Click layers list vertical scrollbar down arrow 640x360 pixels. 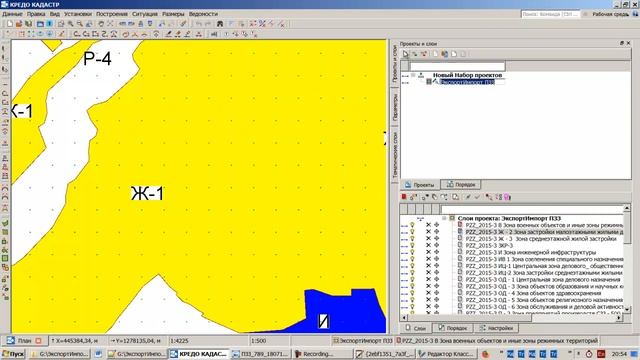point(627,310)
